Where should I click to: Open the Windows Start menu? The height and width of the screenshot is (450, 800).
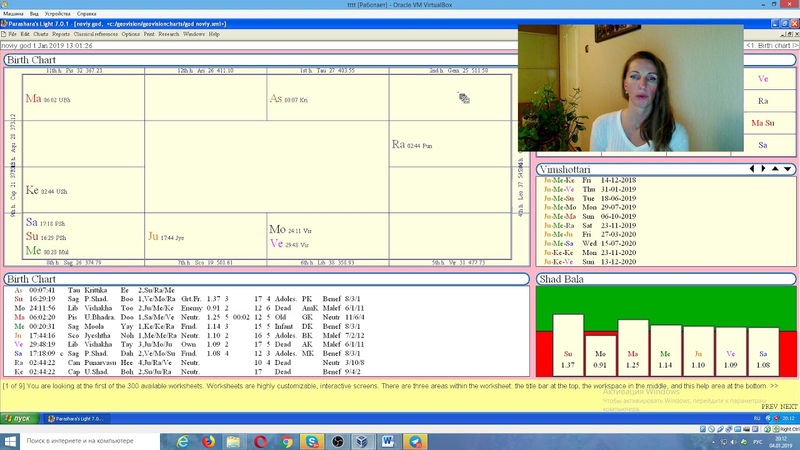click(x=10, y=441)
